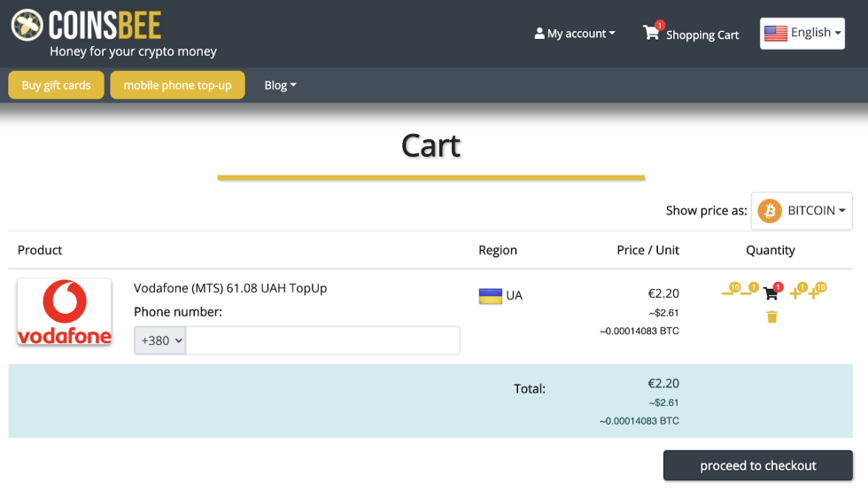
Task: Click the 'Total:' label
Action: pyautogui.click(x=530, y=389)
